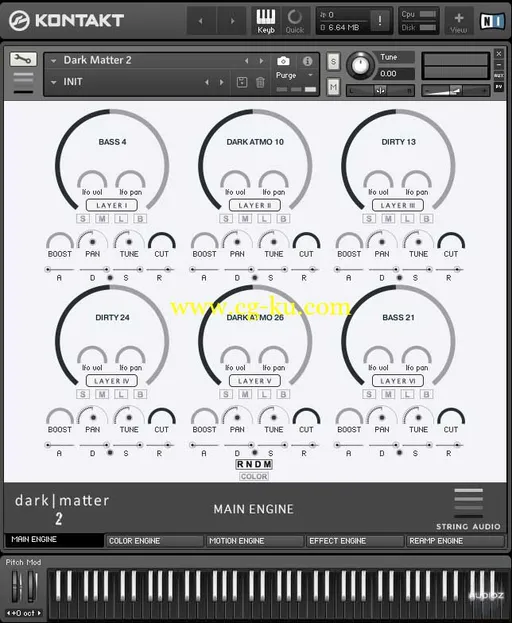Solo Layer V with its S button
The height and width of the screenshot is (623, 512).
[x=226, y=394]
